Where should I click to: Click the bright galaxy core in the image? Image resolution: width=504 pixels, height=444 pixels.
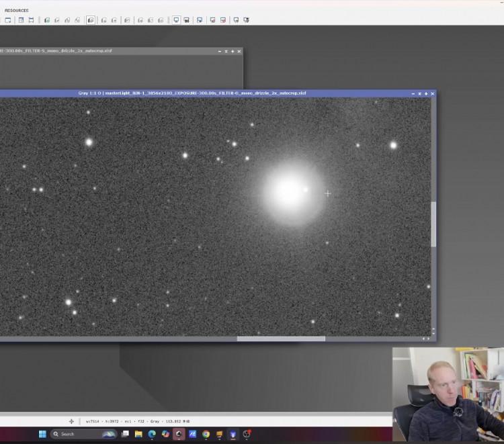click(x=289, y=191)
